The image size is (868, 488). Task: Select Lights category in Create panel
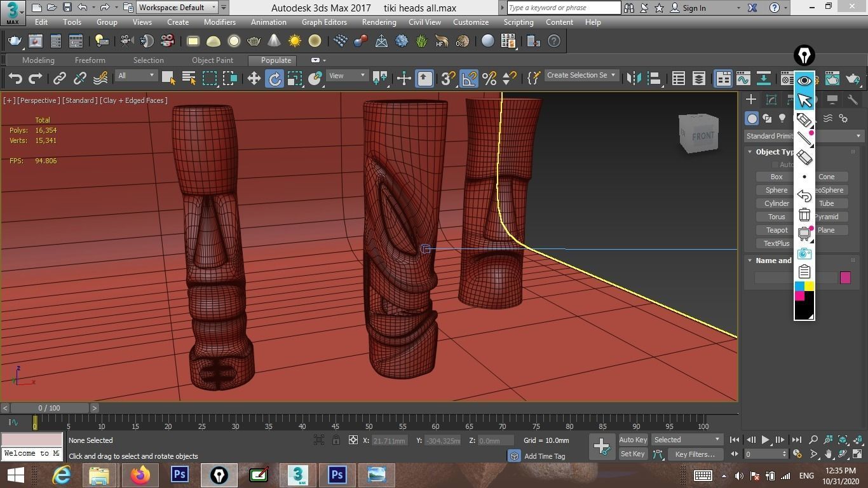tap(782, 118)
